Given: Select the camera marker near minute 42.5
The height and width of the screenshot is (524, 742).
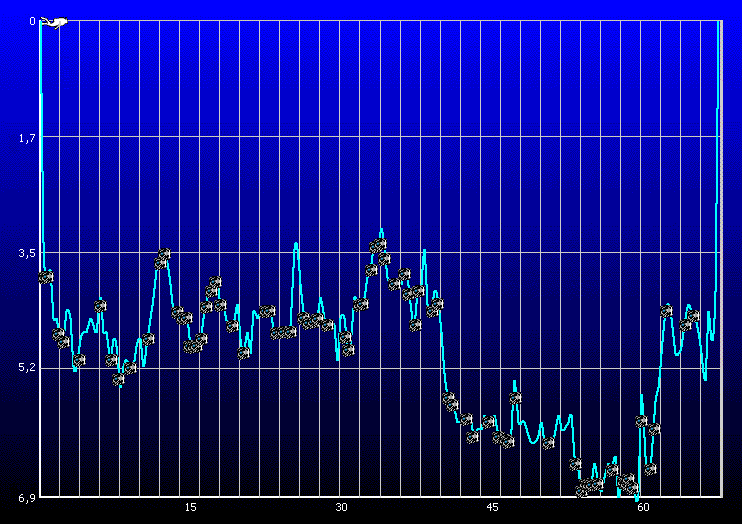Looking at the screenshot, I should click(x=467, y=419).
